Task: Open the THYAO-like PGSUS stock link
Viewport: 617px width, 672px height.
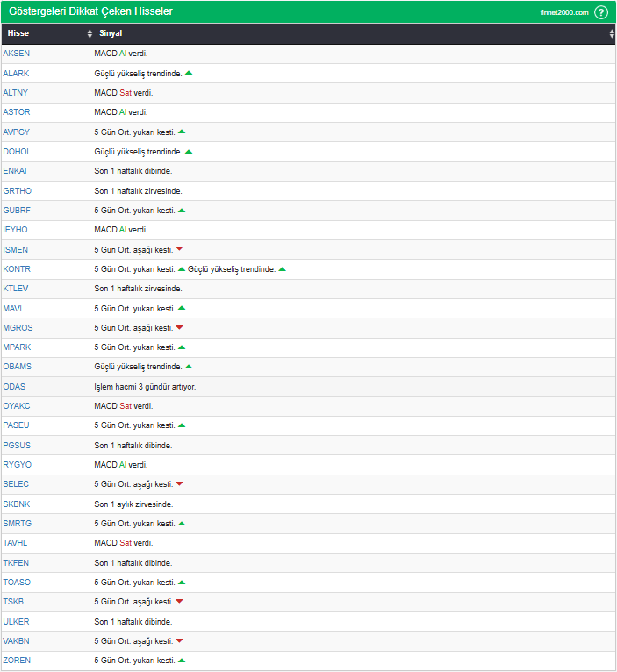Action: [17, 446]
